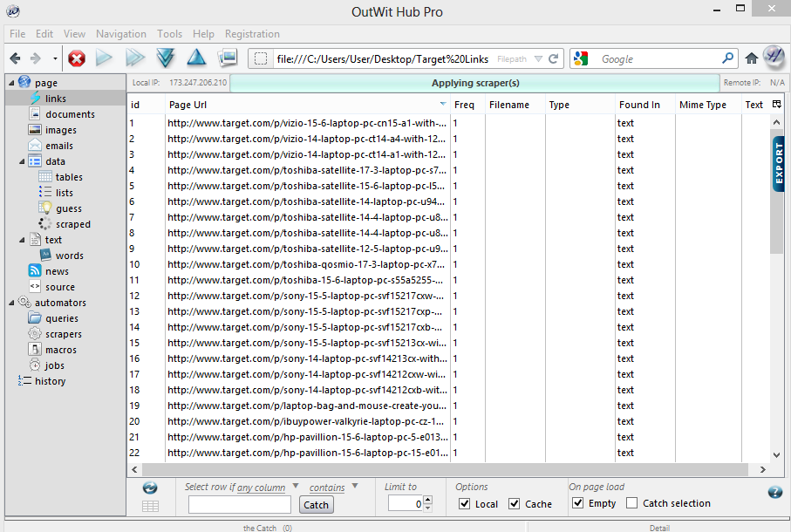The image size is (791, 532).
Task: Open help with the question mark icon
Action: coord(774,493)
